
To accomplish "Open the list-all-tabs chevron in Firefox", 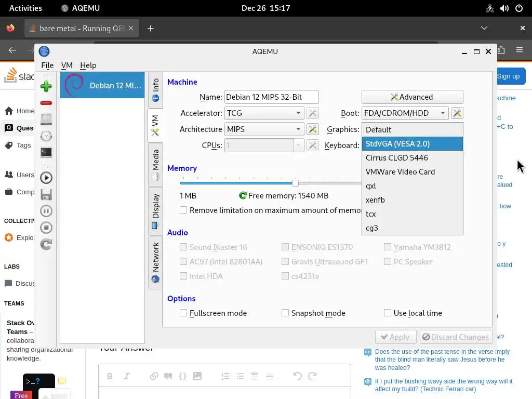I will point(484,28).
